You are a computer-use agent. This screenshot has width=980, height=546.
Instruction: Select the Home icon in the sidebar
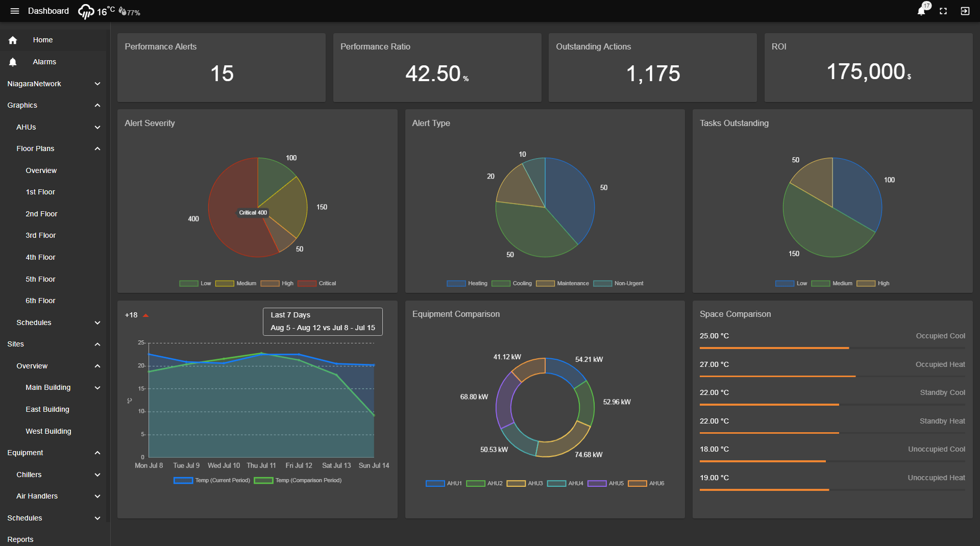12,40
